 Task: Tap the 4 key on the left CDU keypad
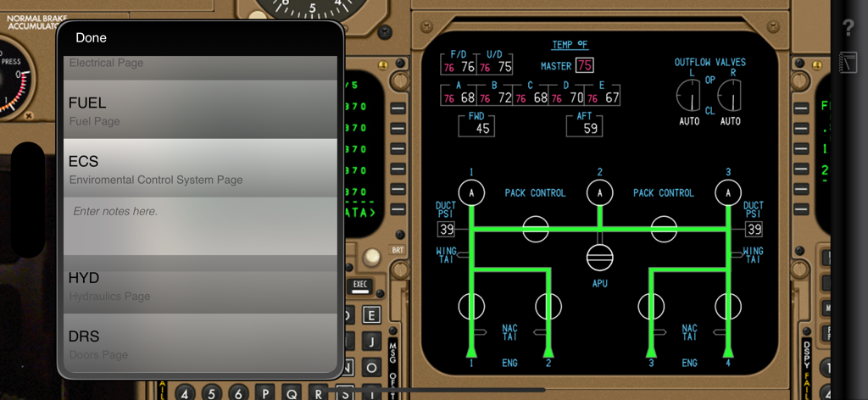click(186, 393)
